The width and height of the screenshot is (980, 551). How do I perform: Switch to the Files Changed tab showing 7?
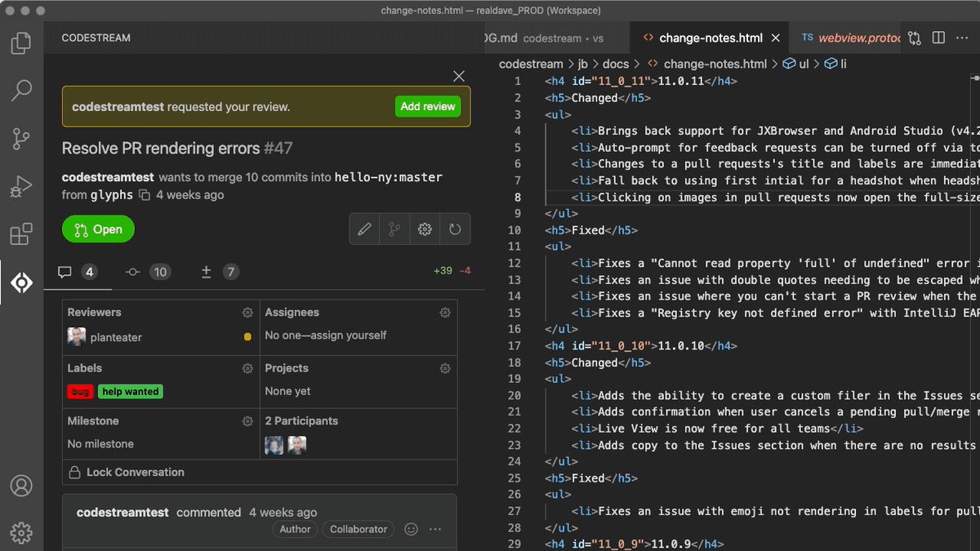219,272
